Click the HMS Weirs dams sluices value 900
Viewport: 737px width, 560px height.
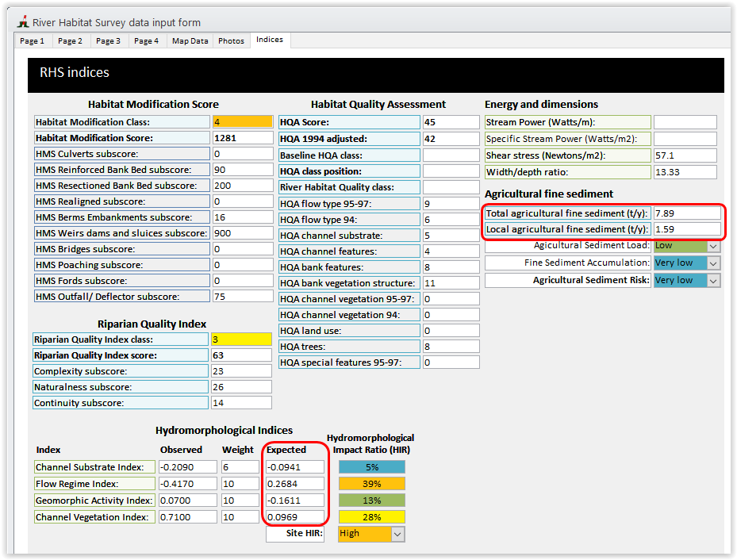pos(243,233)
